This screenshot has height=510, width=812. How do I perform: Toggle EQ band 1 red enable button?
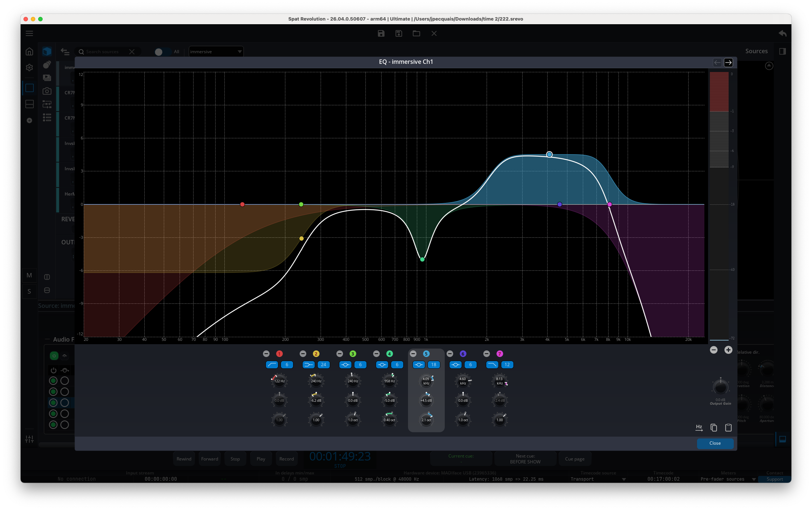tap(279, 354)
